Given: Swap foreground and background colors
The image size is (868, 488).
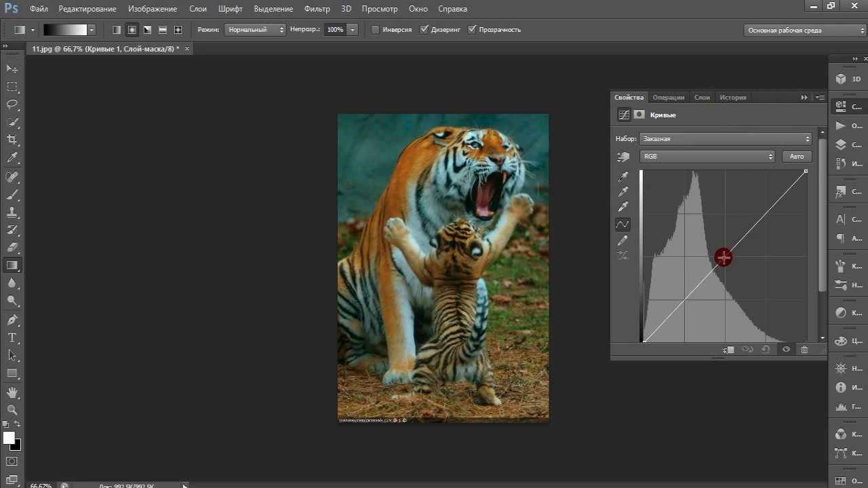Looking at the screenshot, I should [x=18, y=424].
